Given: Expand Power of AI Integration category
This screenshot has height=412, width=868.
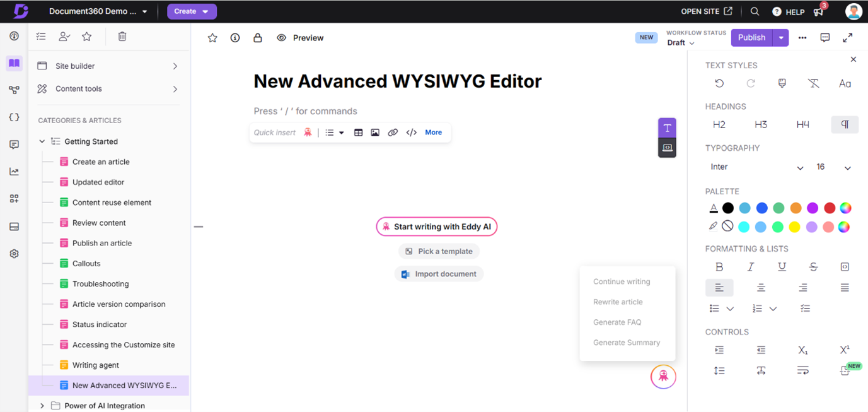Looking at the screenshot, I should point(42,406).
